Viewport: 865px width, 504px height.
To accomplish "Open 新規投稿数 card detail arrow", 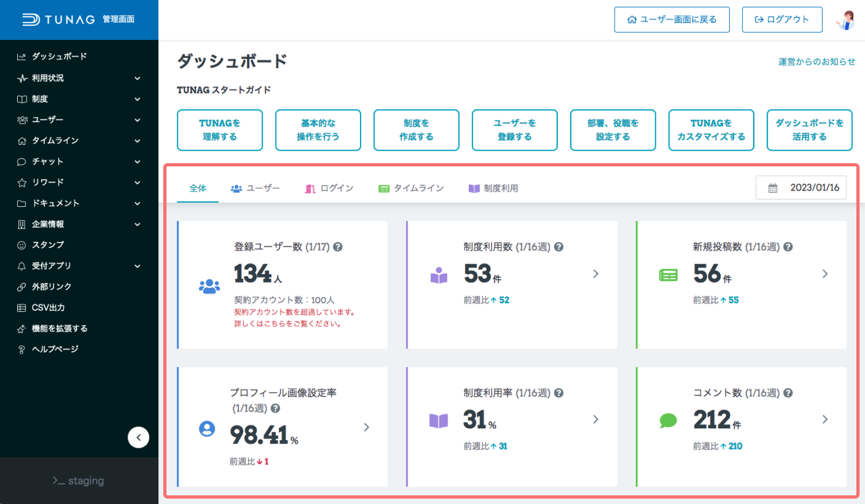I will tap(825, 274).
